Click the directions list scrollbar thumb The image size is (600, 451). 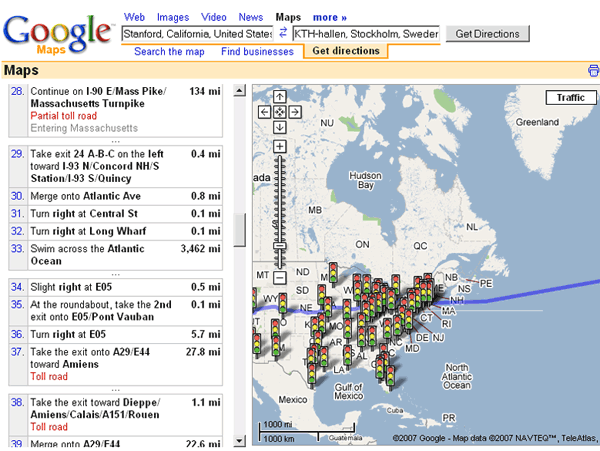tap(240, 230)
